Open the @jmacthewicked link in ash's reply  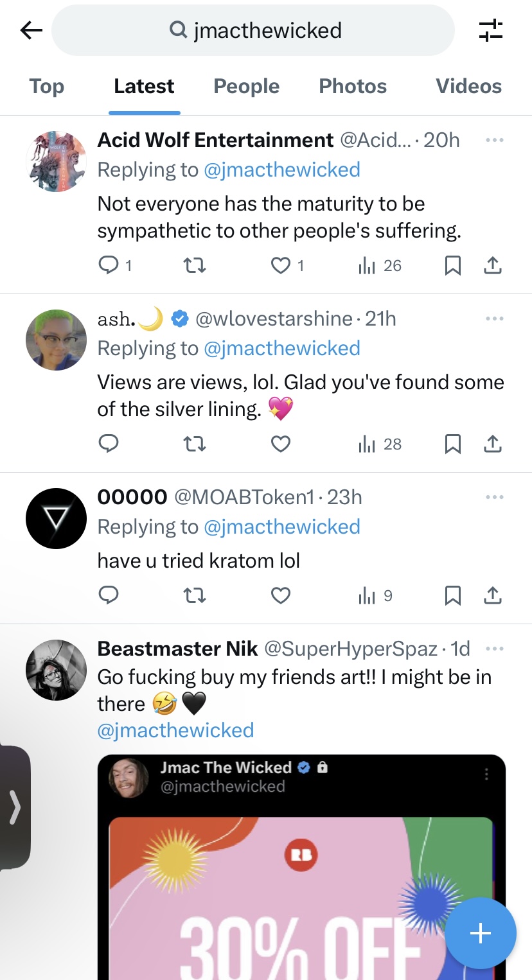[281, 348]
